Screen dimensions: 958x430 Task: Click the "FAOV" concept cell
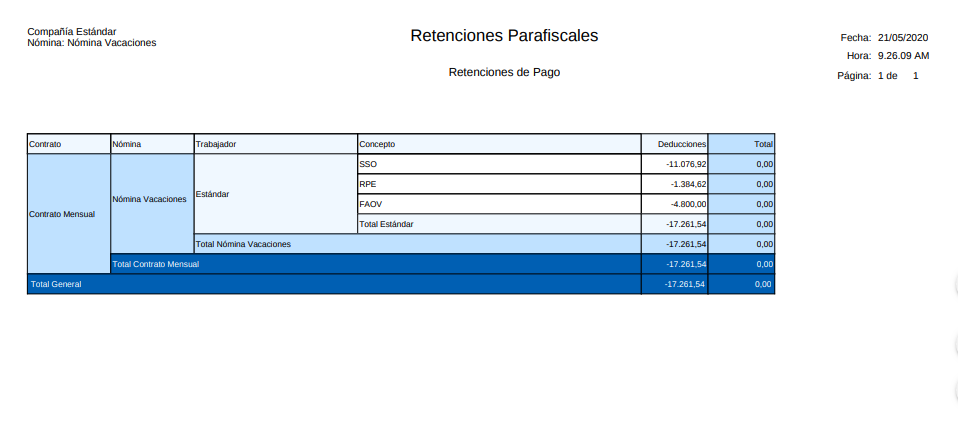tap(499, 204)
